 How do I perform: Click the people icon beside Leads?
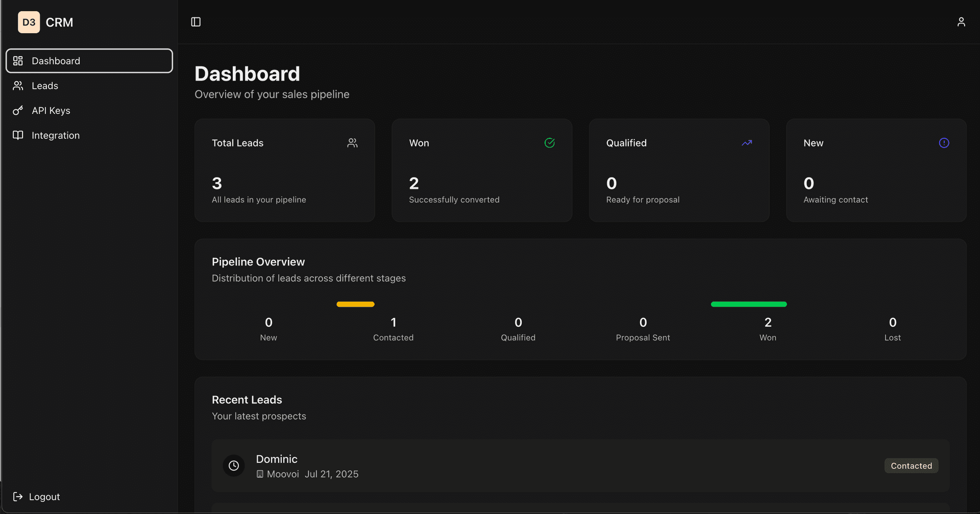click(x=18, y=85)
